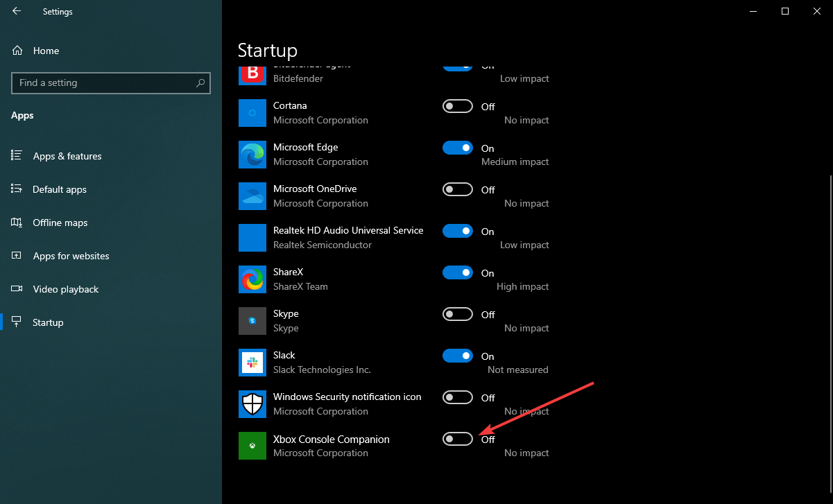Click 'Medium impact' text for Edge
833x504 pixels.
tap(515, 162)
